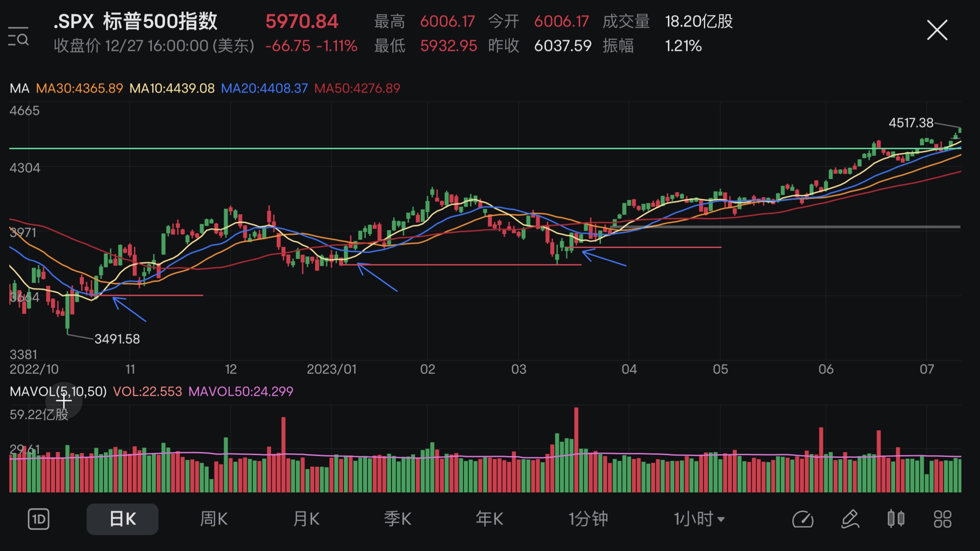Viewport: 980px width, 551px height.
Task: Switch to the 季K quarterly chart
Action: (x=398, y=519)
